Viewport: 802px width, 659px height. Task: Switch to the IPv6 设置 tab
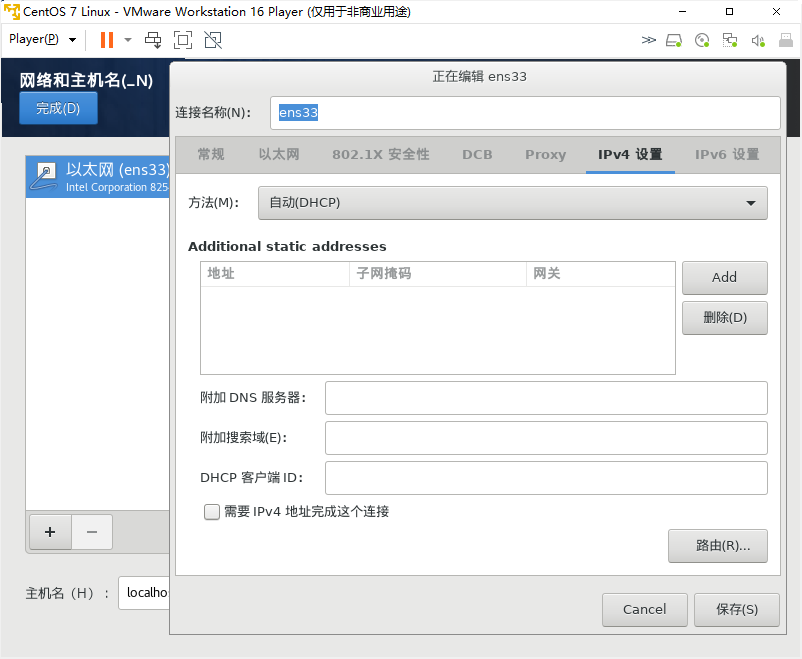pyautogui.click(x=727, y=154)
